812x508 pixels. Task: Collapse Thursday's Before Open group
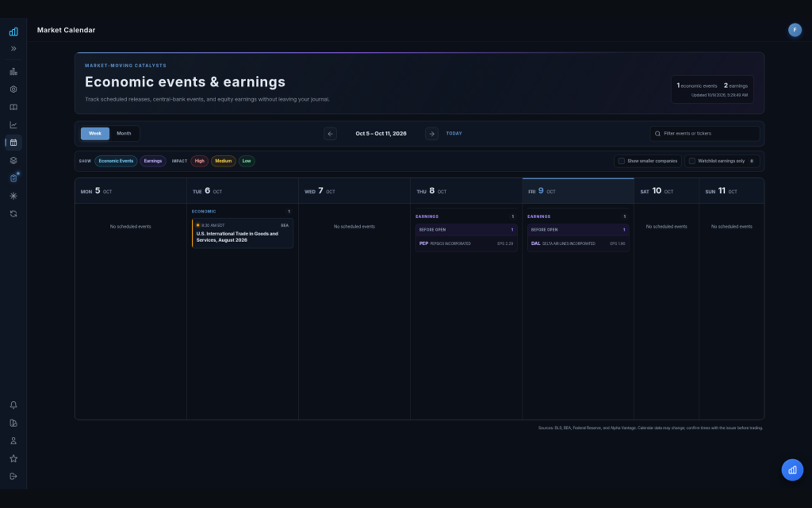coord(466,230)
